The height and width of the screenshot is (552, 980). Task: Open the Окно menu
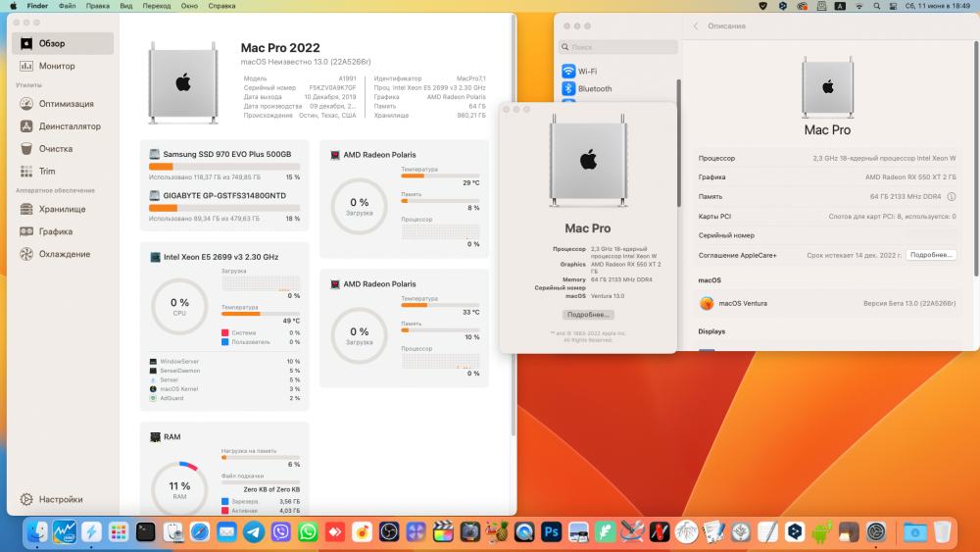pyautogui.click(x=189, y=6)
